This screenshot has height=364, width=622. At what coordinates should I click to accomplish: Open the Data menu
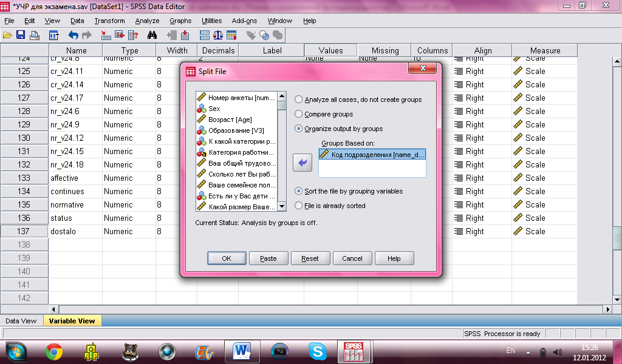tap(77, 21)
